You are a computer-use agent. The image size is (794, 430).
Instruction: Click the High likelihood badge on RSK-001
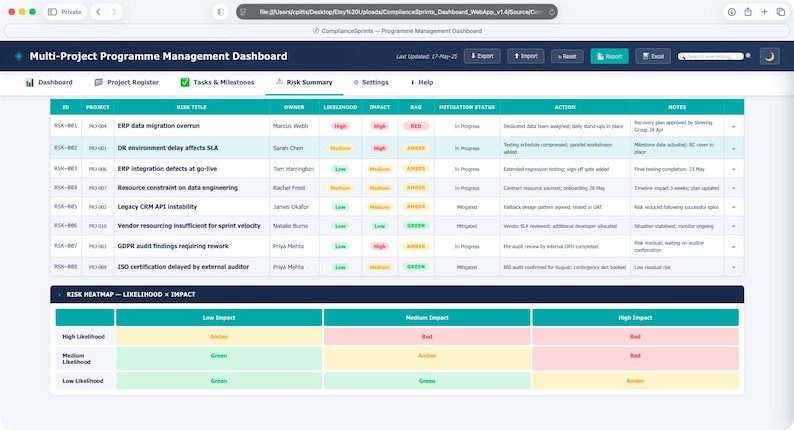tap(340, 126)
